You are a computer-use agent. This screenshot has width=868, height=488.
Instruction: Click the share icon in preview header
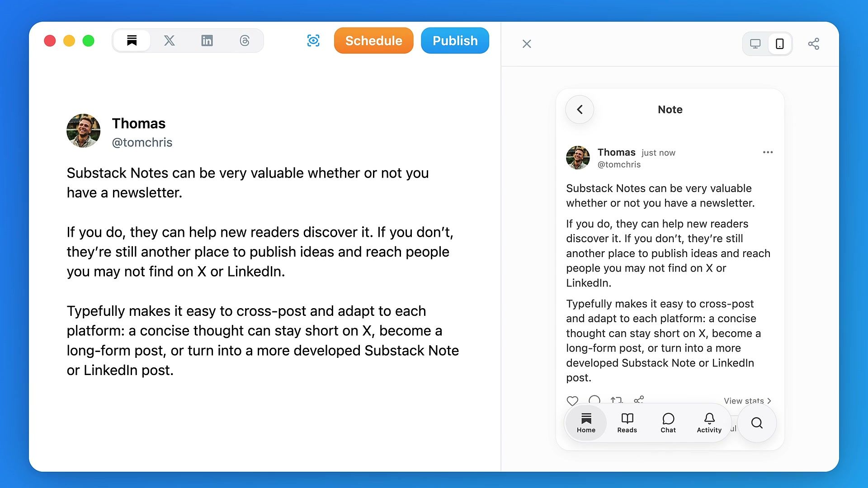pyautogui.click(x=814, y=44)
